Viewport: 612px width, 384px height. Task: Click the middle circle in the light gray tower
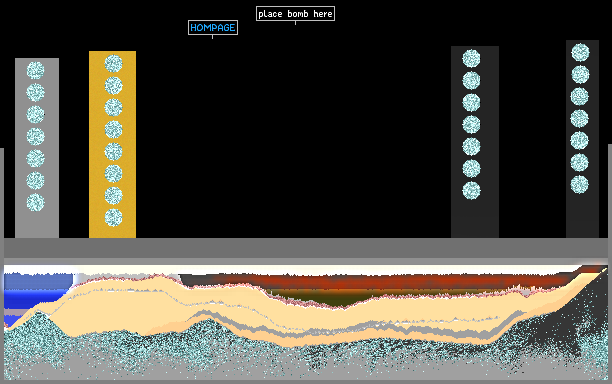[x=36, y=137]
